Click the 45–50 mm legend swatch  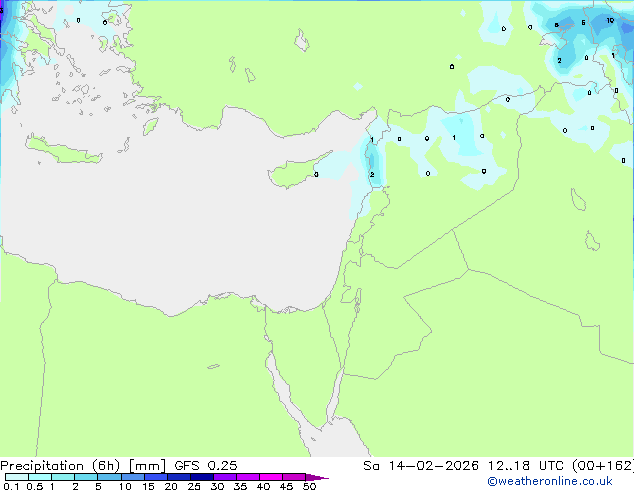(294, 477)
